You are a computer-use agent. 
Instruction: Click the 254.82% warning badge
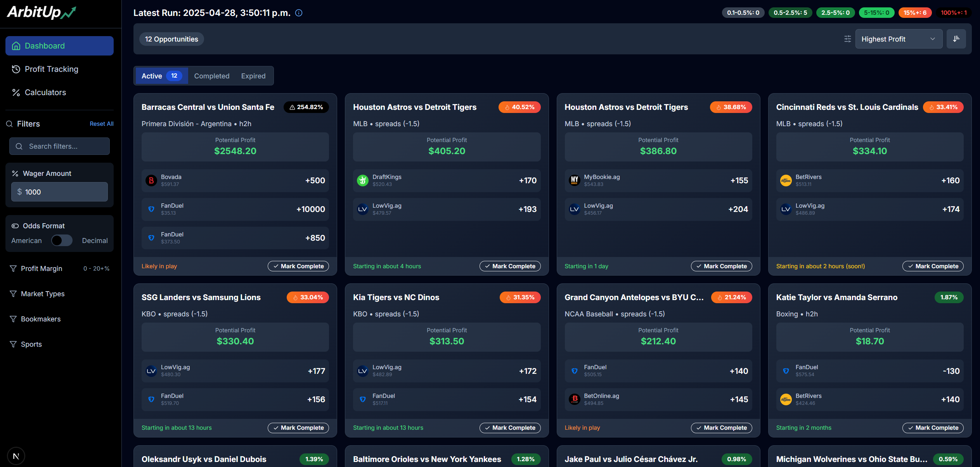point(306,107)
